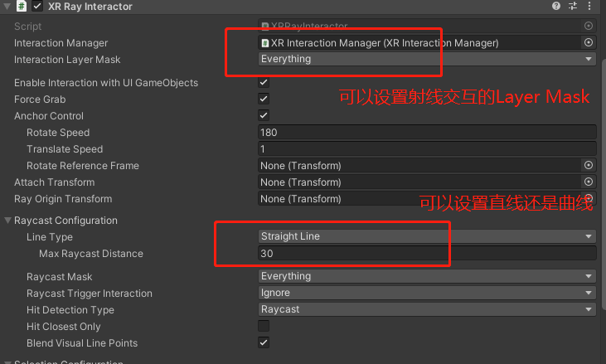
Task: Click the Blend Visual Line Points label
Action: (x=82, y=343)
